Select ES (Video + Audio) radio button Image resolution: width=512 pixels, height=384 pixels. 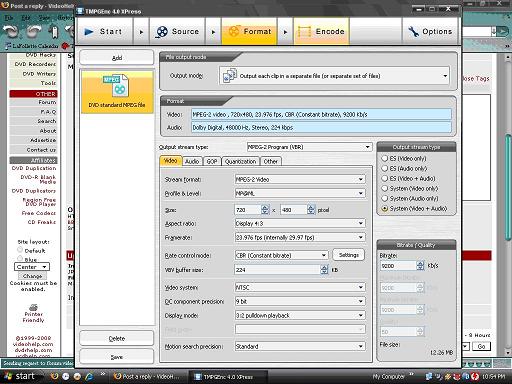pos(385,178)
